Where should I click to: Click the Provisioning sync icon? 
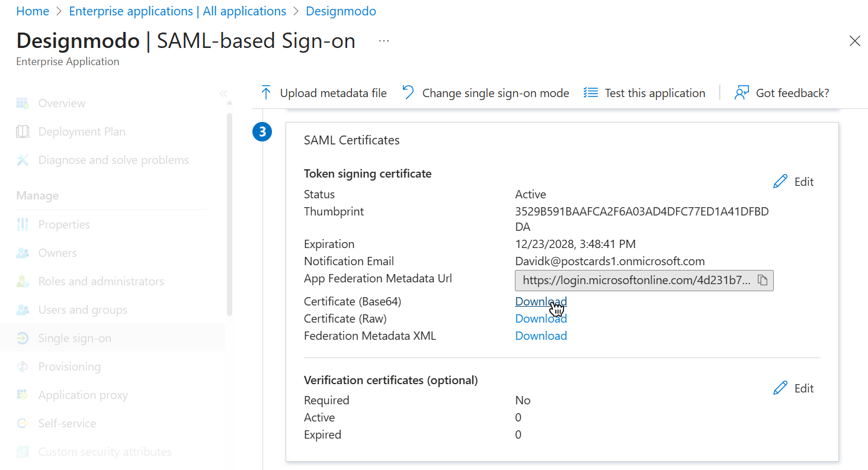(23, 366)
